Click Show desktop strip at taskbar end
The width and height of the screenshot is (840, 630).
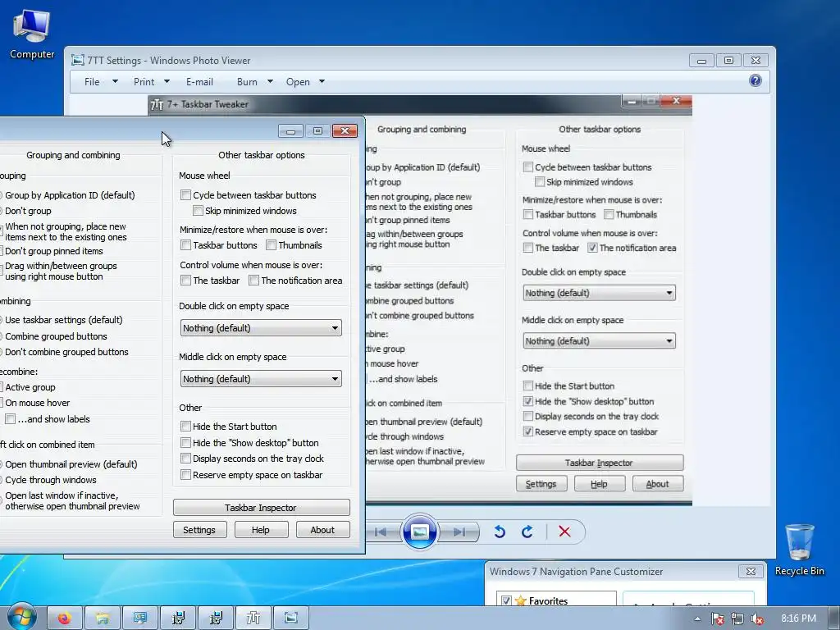(x=834, y=619)
